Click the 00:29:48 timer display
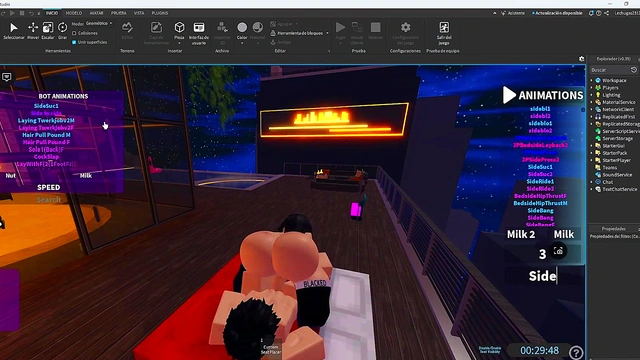640x360 pixels. pos(539,351)
